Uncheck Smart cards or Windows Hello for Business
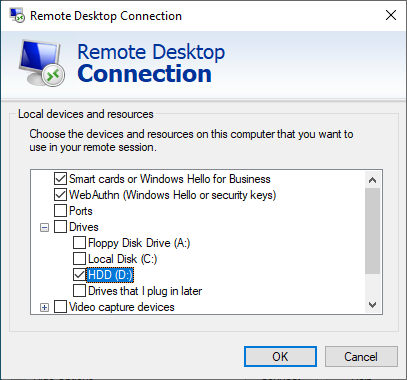This screenshot has width=407, height=380. 60,179
